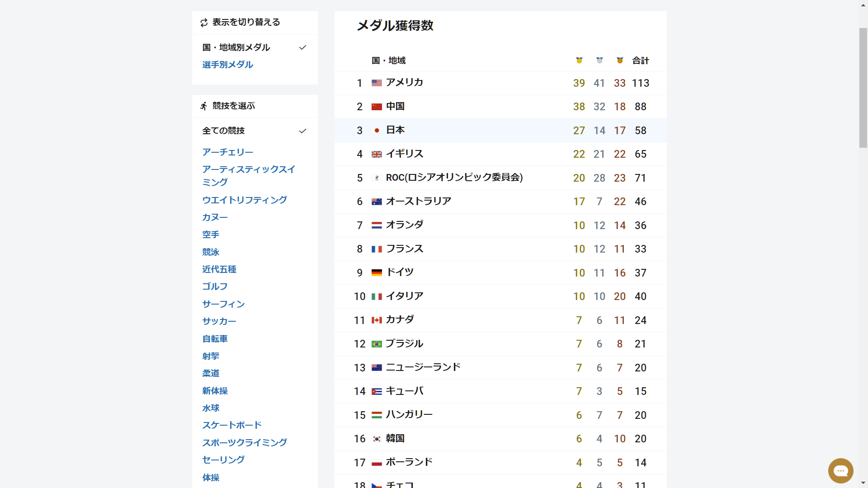The height and width of the screenshot is (488, 868).
Task: Click the silver medal column icon
Action: (599, 61)
